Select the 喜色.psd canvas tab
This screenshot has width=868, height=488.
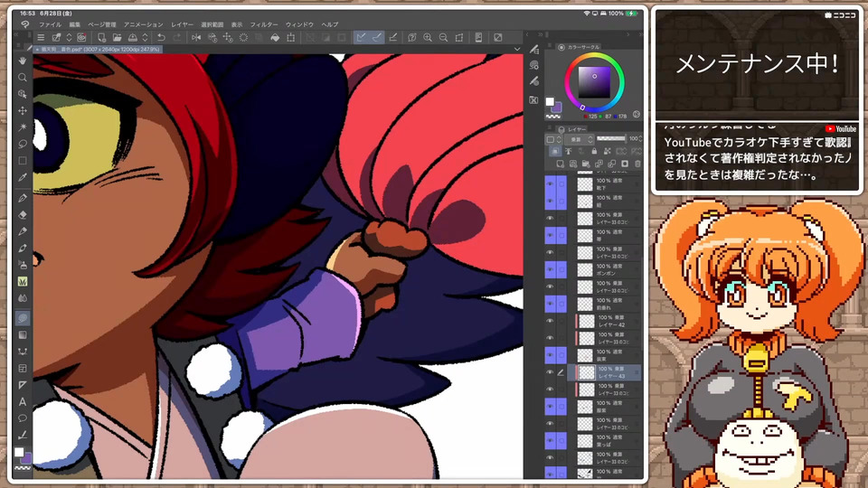(x=98, y=49)
